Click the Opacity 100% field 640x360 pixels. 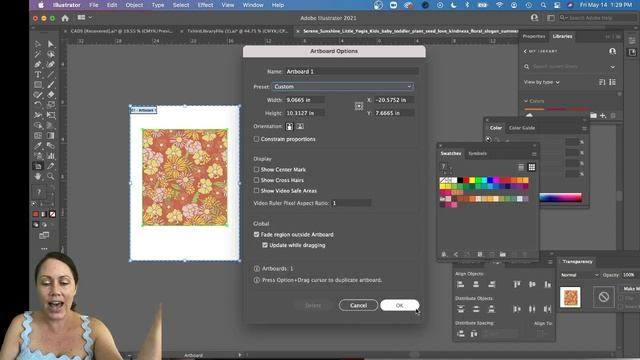tap(630, 275)
